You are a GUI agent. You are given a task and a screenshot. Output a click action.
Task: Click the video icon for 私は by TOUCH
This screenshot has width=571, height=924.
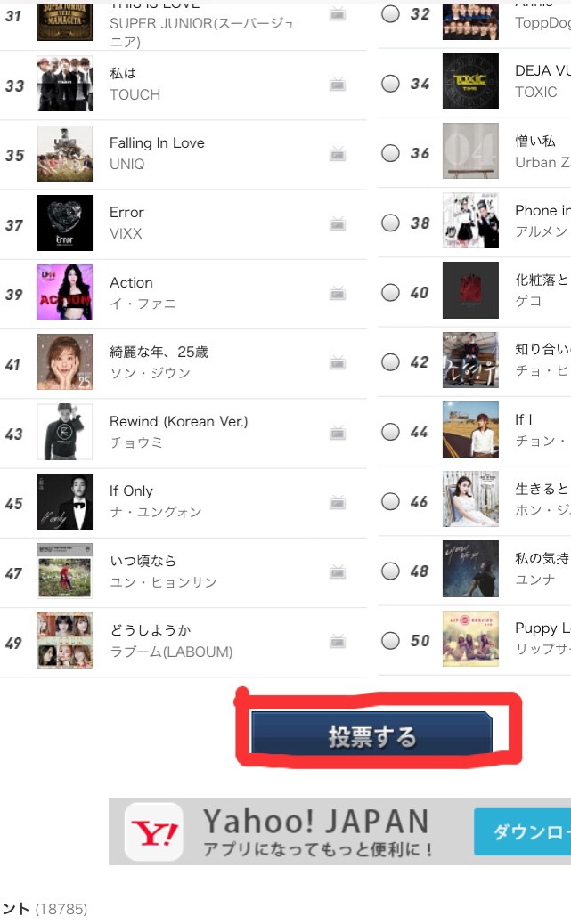[x=338, y=85]
